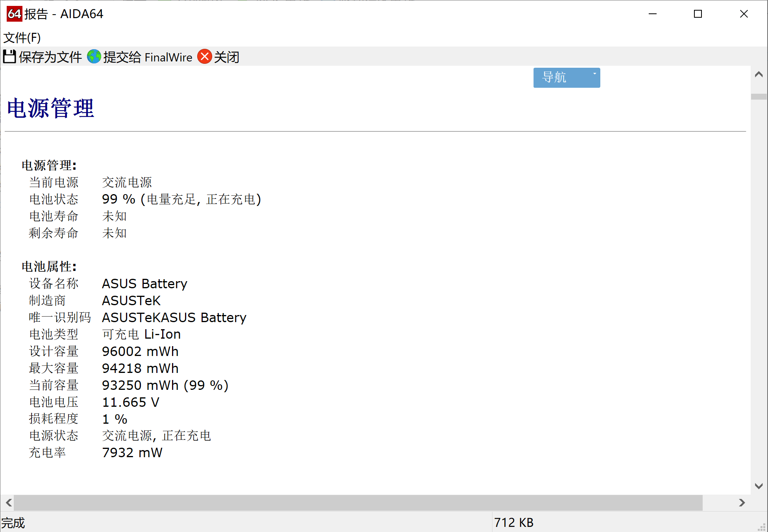Click the 未知 value of 电池寿命
The image size is (768, 532).
click(115, 216)
